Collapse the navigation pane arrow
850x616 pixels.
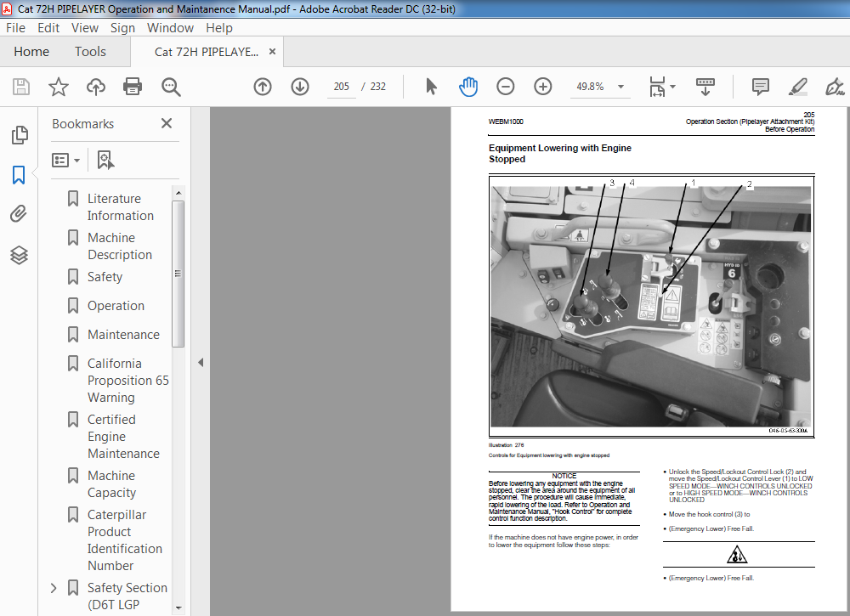pyautogui.click(x=201, y=363)
